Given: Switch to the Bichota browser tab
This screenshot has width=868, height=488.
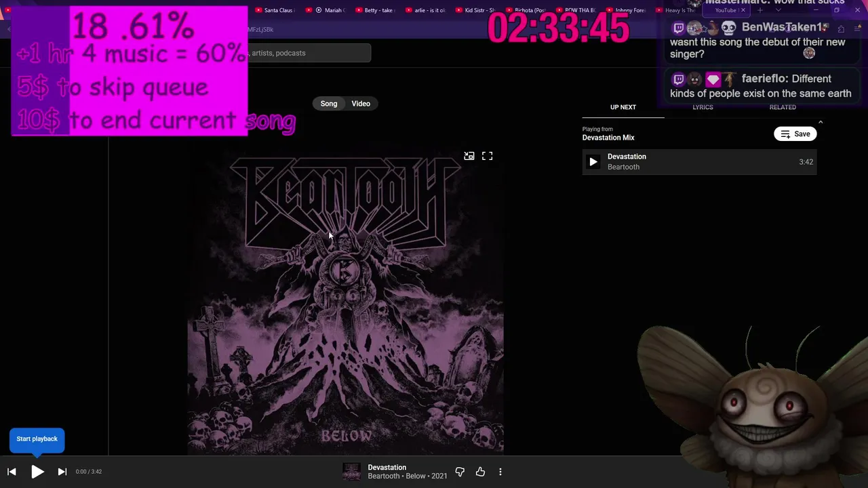Looking at the screenshot, I should tap(528, 10).
